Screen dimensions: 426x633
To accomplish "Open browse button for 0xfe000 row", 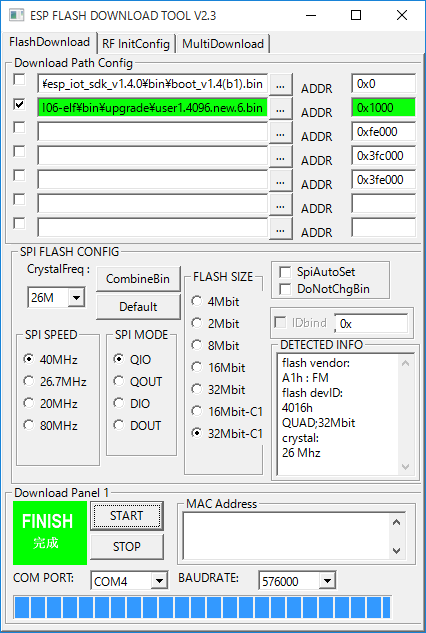I will [x=281, y=133].
